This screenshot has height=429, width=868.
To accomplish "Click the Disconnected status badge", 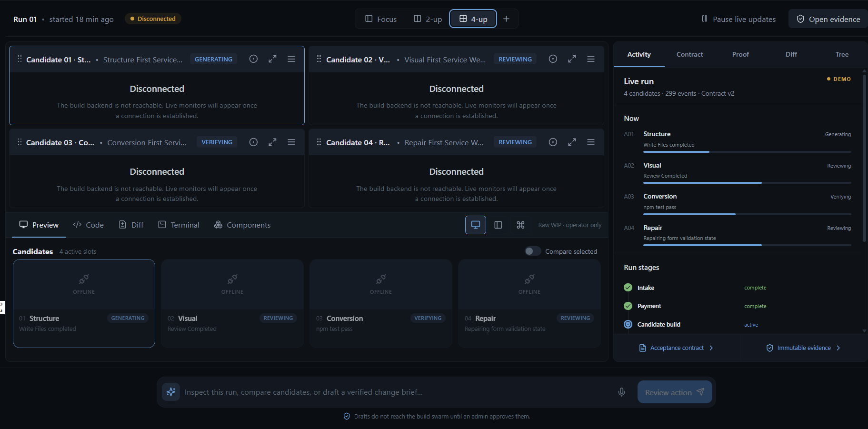I will pos(153,19).
